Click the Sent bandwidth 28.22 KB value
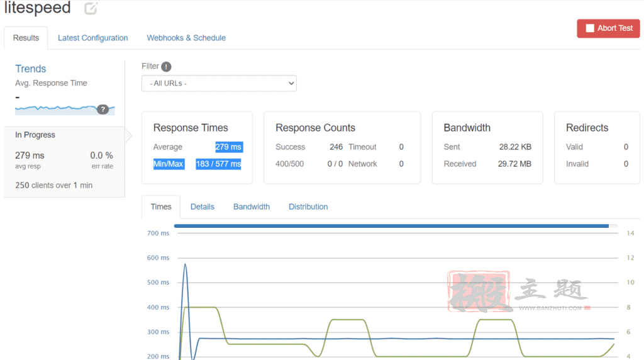 coord(515,147)
